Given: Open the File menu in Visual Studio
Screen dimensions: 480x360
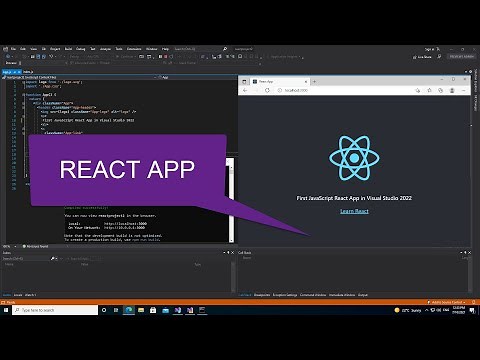Looking at the screenshot, I should coord(14,49).
